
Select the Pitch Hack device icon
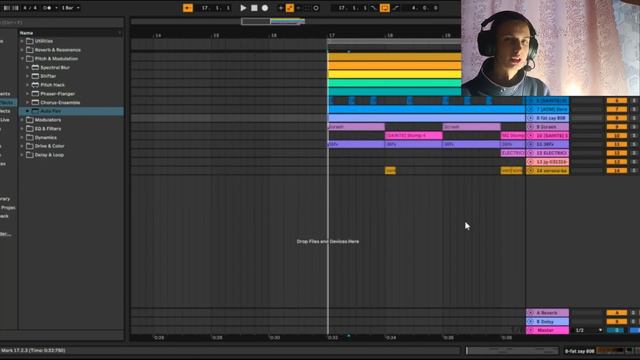(x=36, y=85)
